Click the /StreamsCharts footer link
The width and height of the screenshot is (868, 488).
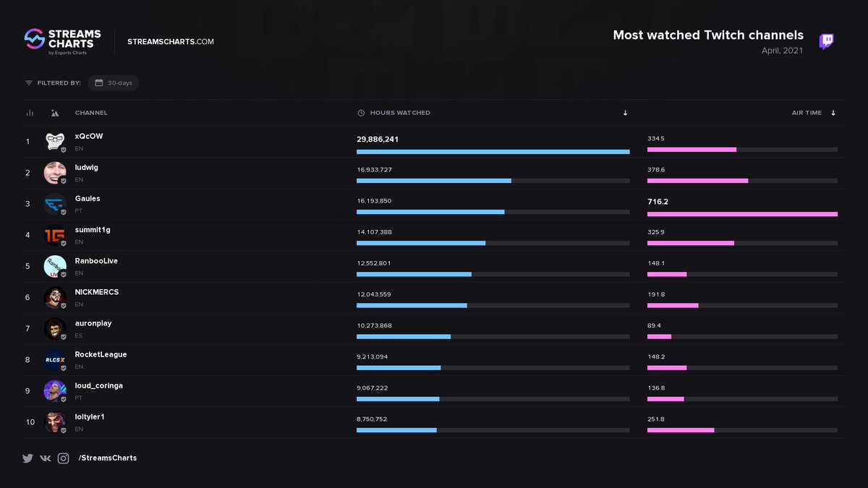click(x=107, y=458)
